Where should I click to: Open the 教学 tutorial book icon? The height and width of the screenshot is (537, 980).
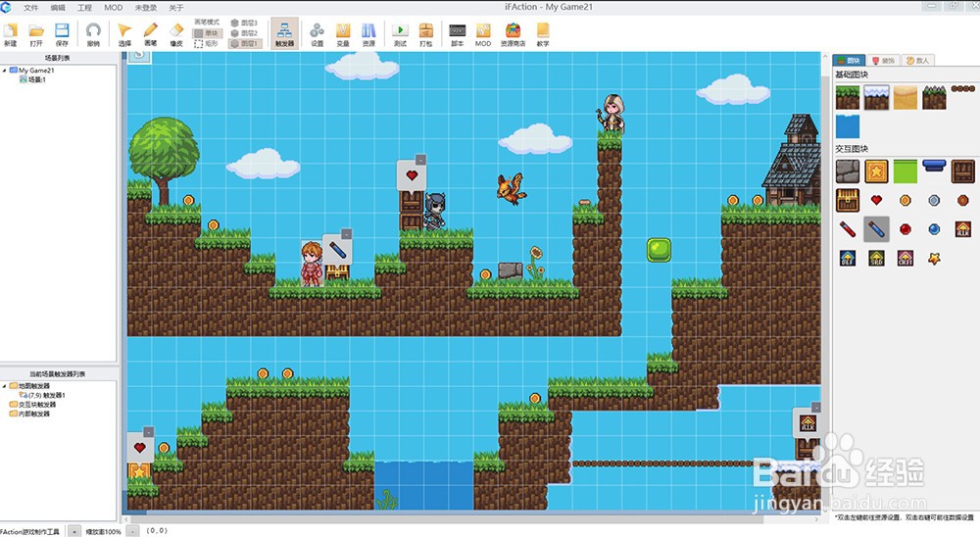(x=543, y=34)
